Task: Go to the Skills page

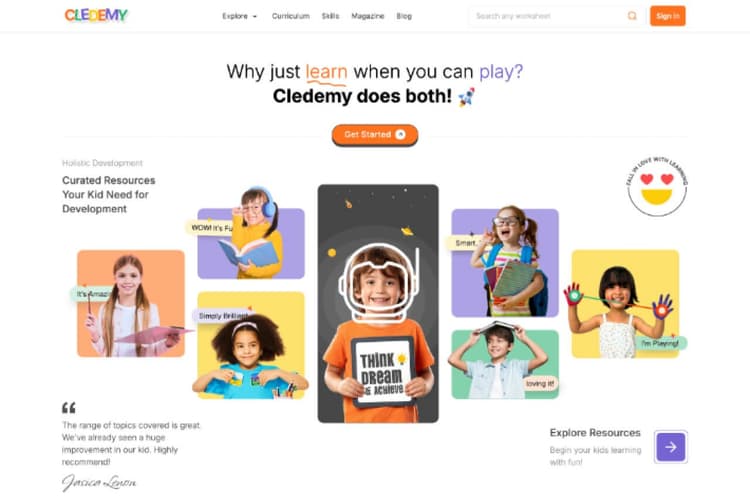Action: pos(331,16)
